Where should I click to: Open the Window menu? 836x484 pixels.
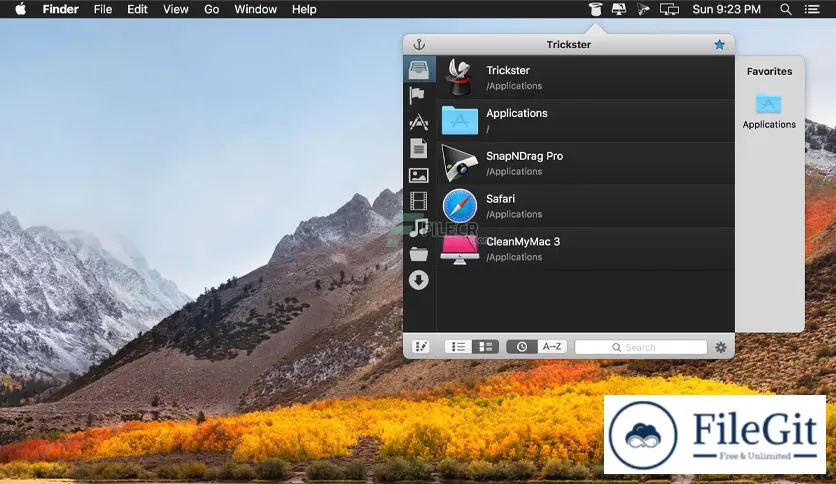point(255,9)
